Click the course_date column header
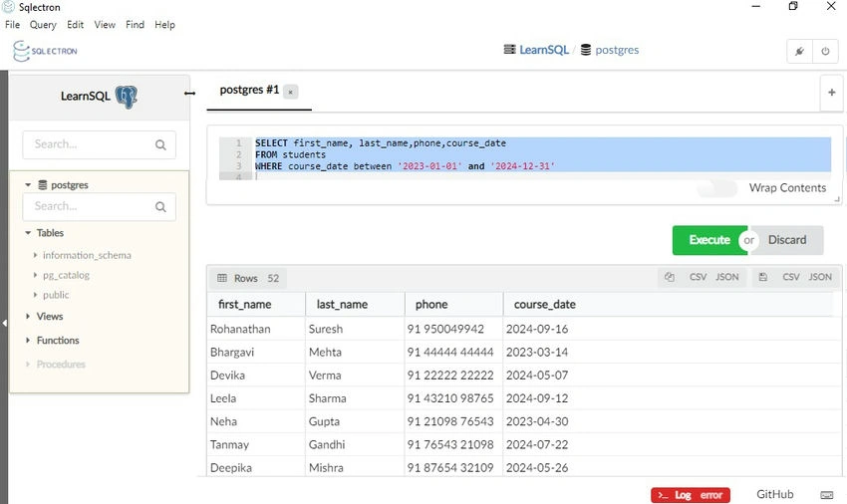 coord(669,305)
